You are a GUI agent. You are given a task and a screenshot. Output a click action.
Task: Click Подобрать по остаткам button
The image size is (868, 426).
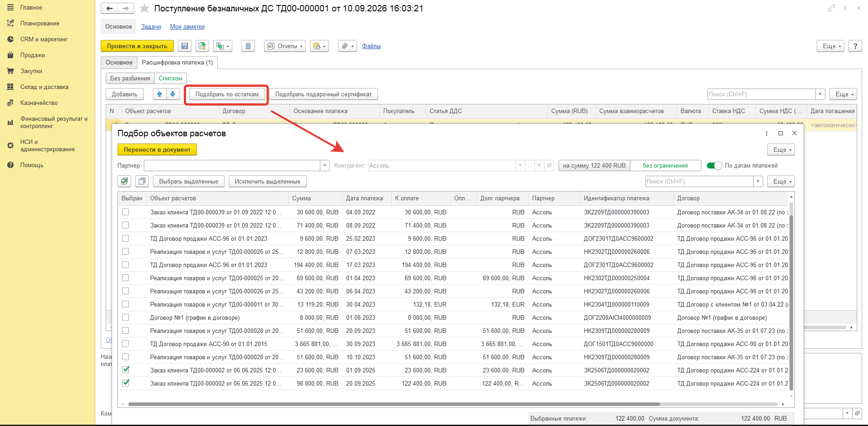(227, 94)
